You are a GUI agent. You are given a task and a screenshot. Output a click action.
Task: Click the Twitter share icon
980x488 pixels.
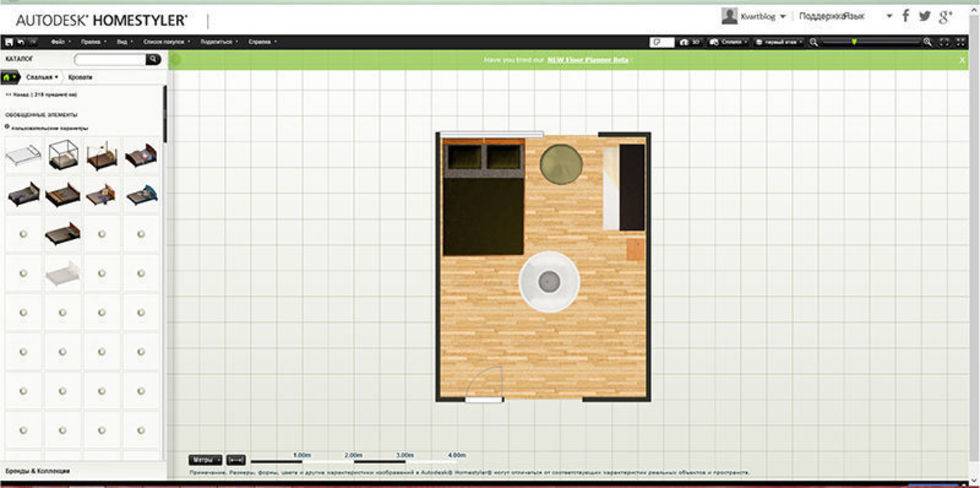[x=924, y=16]
